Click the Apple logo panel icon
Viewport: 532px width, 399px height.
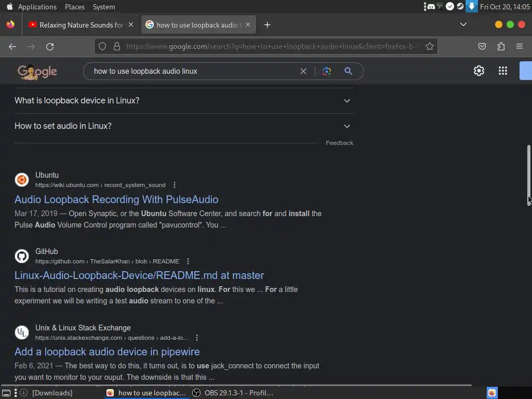9,6
